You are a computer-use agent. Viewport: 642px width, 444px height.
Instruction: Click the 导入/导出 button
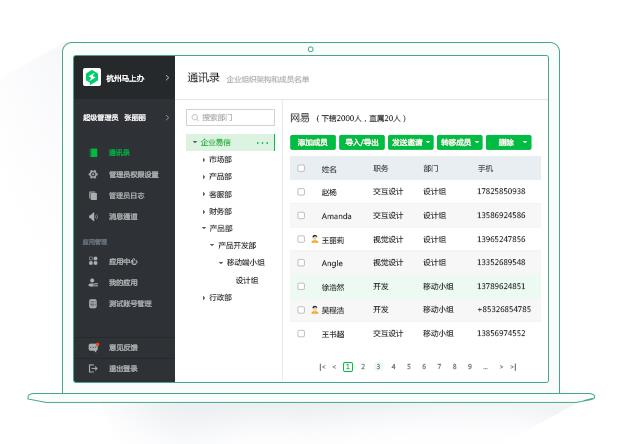[362, 143]
